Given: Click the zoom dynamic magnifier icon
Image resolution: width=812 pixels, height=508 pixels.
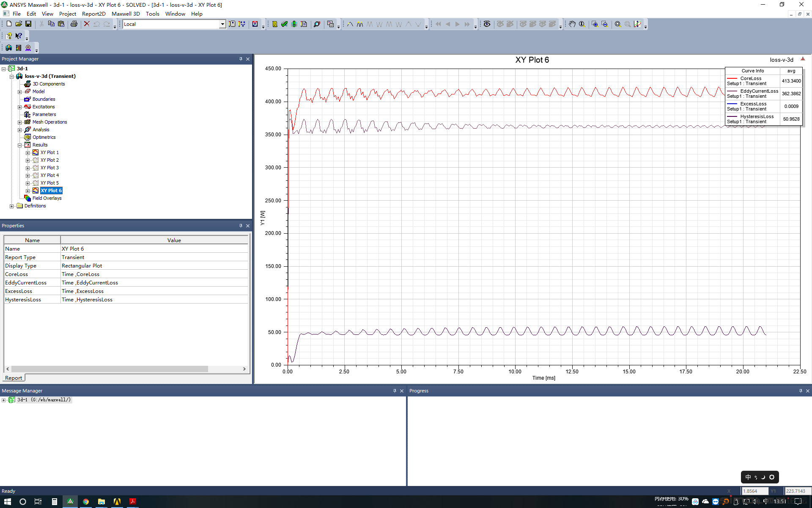Looking at the screenshot, I should (x=582, y=24).
